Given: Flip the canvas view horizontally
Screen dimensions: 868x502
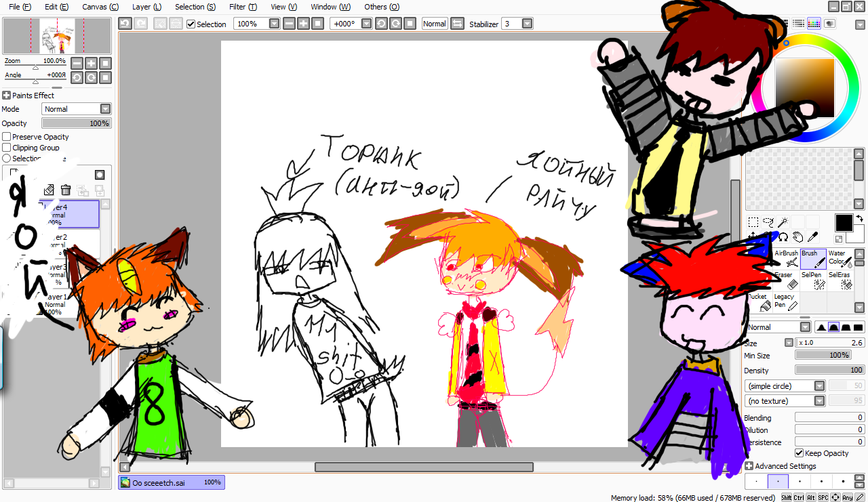Looking at the screenshot, I should pyautogui.click(x=457, y=23).
